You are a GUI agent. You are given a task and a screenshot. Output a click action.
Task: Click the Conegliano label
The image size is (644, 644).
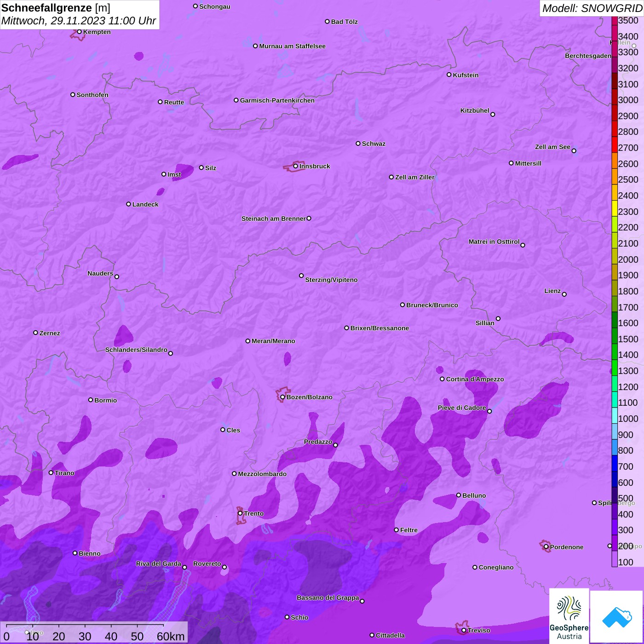tap(496, 567)
